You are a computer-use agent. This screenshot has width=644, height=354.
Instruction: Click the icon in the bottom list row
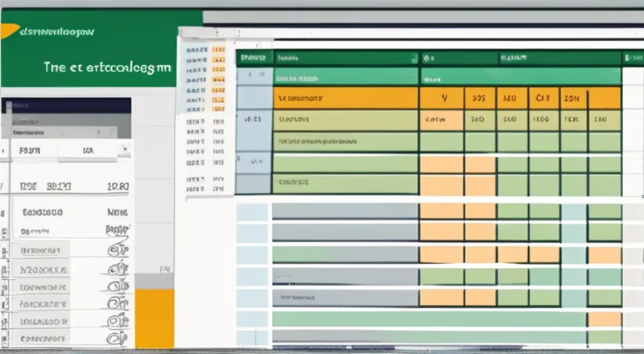point(119,339)
